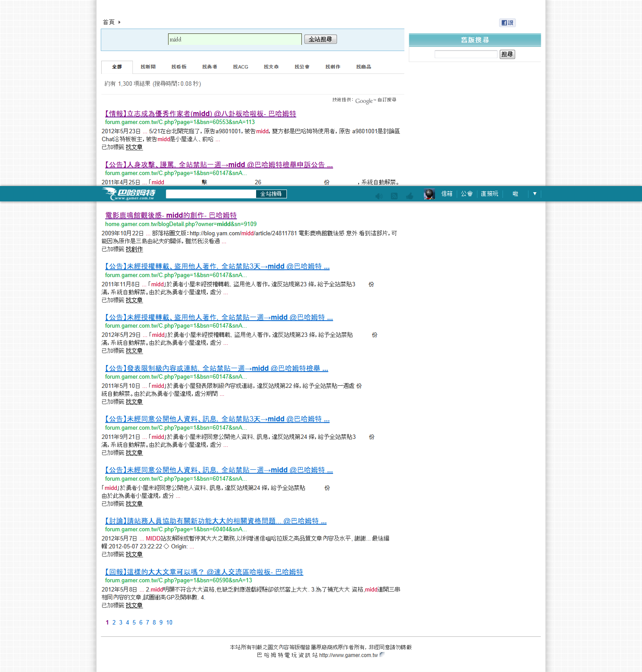Click the 全站搜尋 button in the top bar
This screenshot has height=672, width=642.
pyautogui.click(x=271, y=194)
